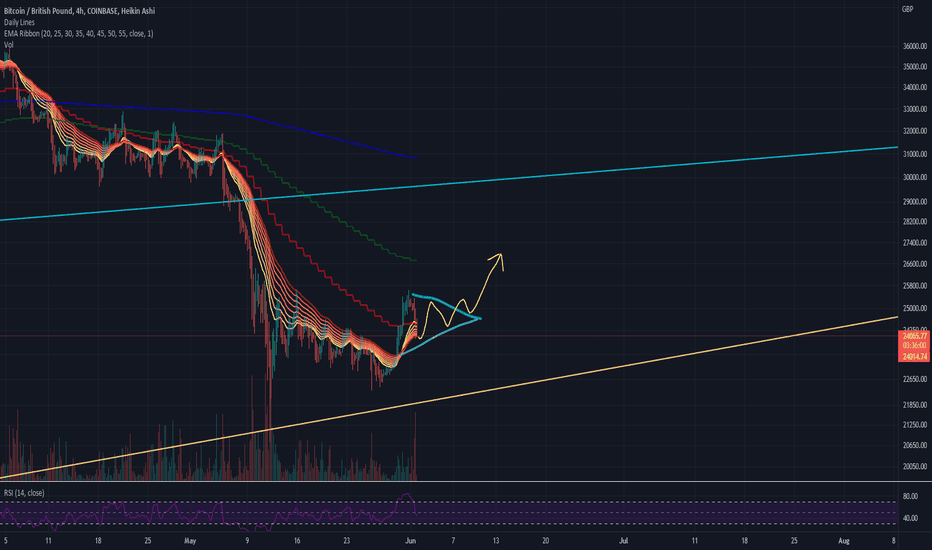932x550 pixels.
Task: Click the 32000.00 price axis label
Action: coord(915,131)
